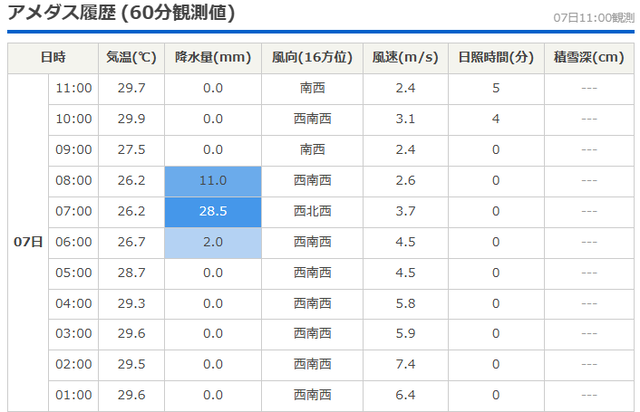The image size is (640, 412).
Task: Click wind direction 南西 in the 09:00 row
Action: (312, 149)
